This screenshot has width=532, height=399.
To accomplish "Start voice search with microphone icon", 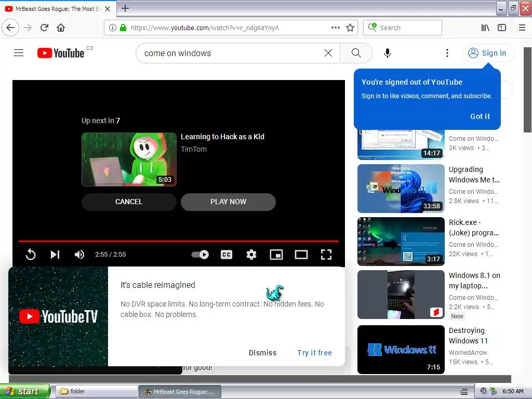I will (x=388, y=53).
